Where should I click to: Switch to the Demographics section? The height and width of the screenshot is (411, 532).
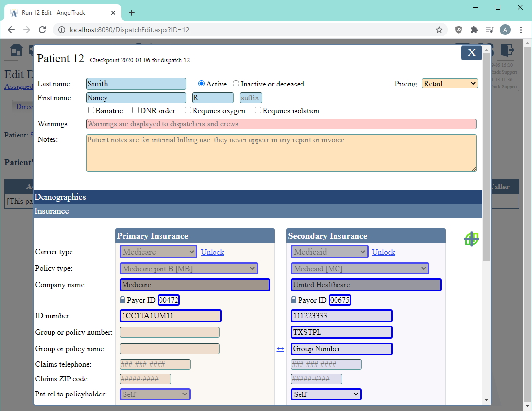(x=60, y=197)
